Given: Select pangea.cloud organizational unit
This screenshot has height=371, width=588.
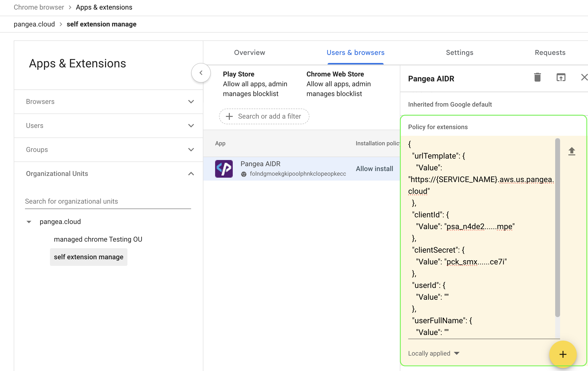Looking at the screenshot, I should coord(60,222).
